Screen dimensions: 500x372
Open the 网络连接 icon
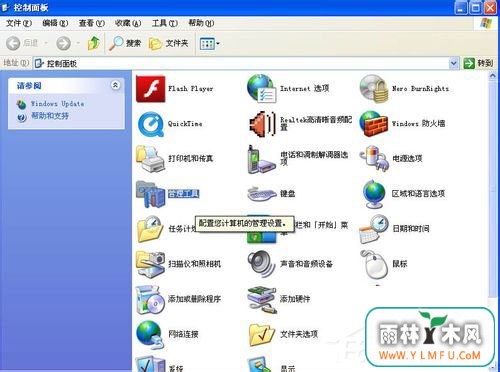click(x=150, y=334)
